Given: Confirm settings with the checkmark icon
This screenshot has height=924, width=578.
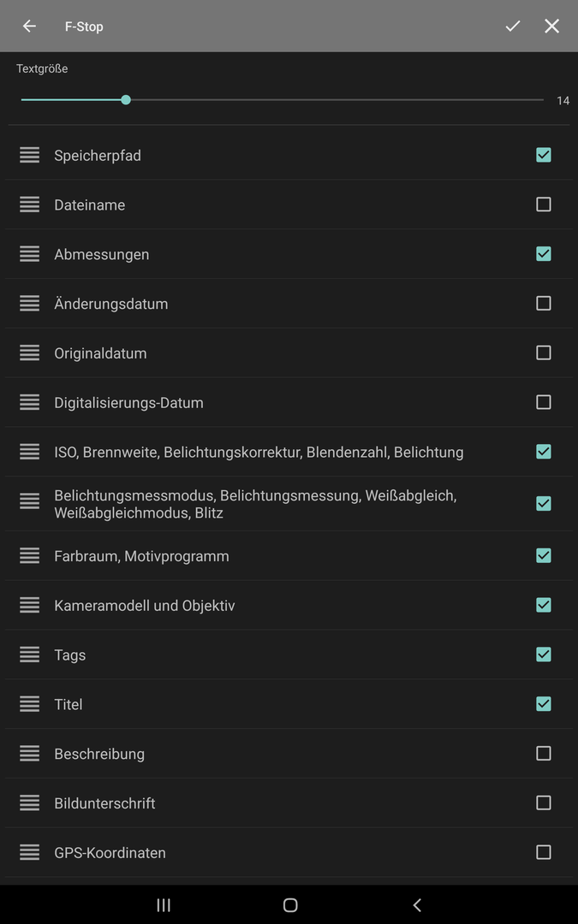Looking at the screenshot, I should click(513, 26).
